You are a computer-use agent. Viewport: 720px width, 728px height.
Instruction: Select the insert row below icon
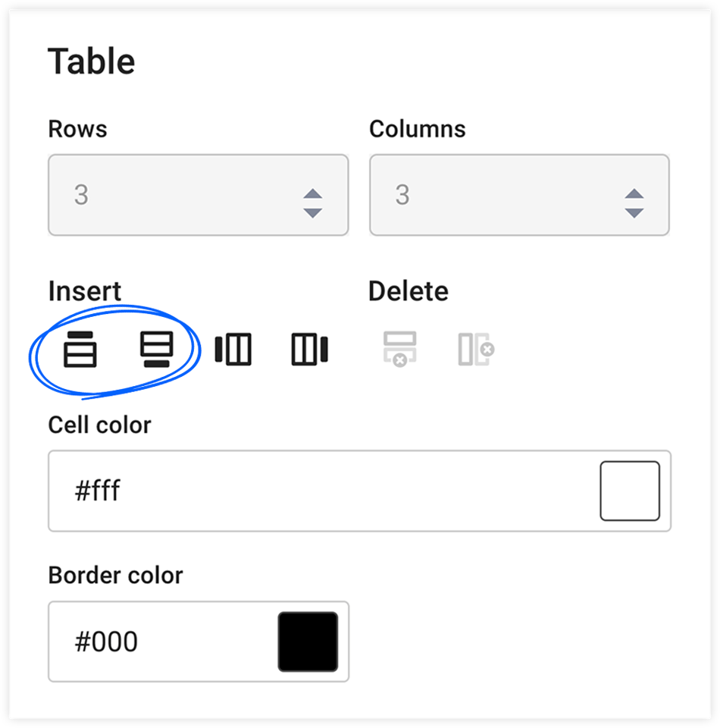(x=155, y=350)
